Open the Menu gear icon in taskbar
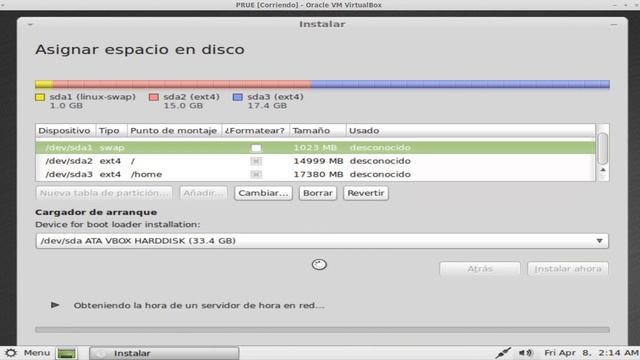Image resolution: width=640 pixels, height=360 pixels. [x=11, y=353]
